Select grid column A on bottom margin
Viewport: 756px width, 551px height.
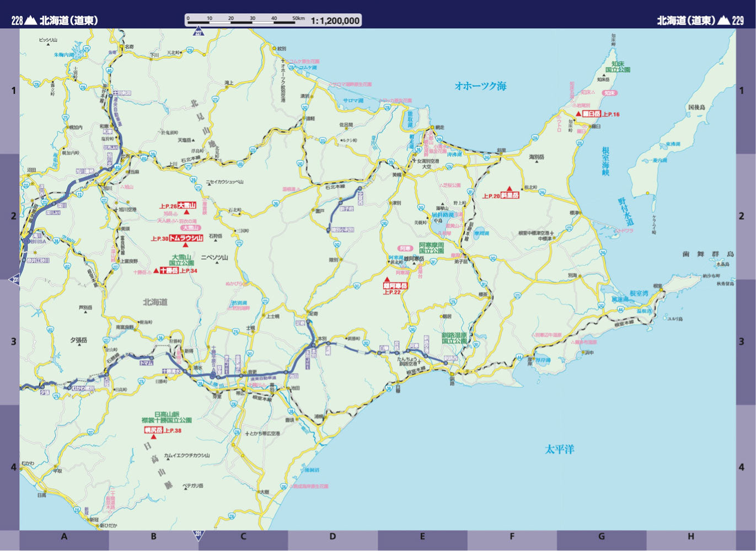64,537
